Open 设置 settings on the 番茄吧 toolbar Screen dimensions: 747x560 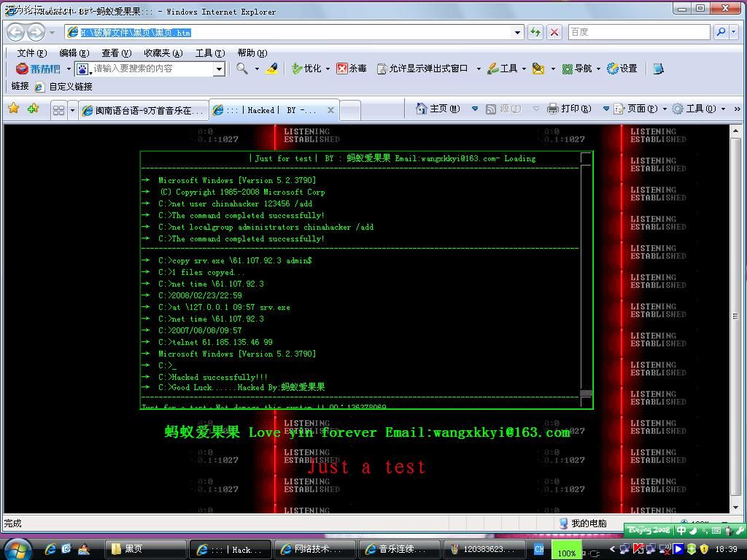click(x=622, y=69)
